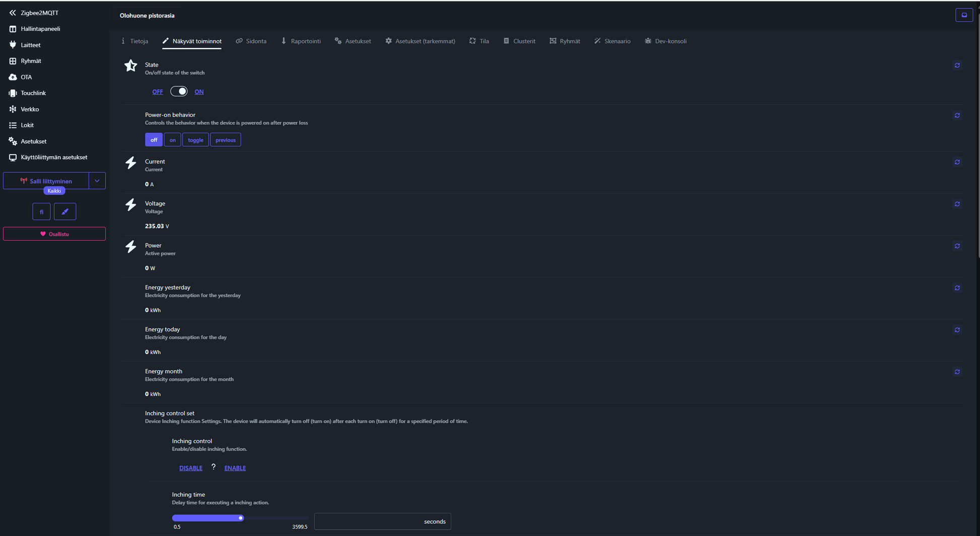Set power-on behavior to previous
980x536 pixels.
tap(225, 140)
